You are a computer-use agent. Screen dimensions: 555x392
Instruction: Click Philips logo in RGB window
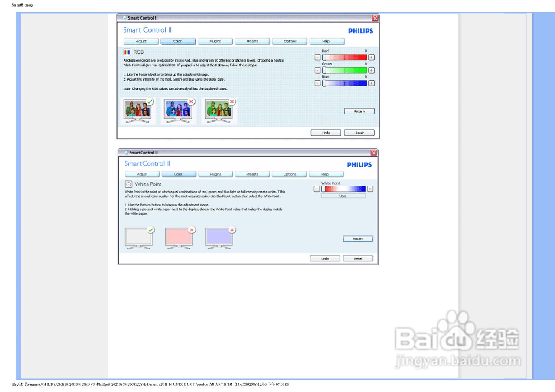(x=360, y=31)
